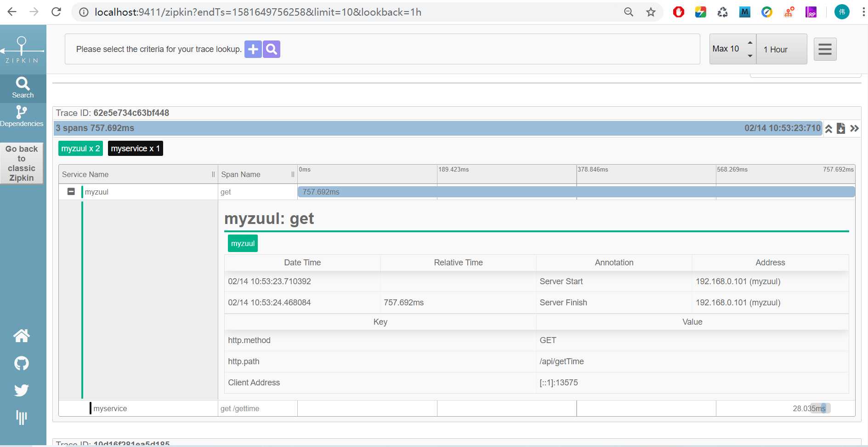Open the red Opera-style extension icon
Screen dimensions: 868x447
679,12
